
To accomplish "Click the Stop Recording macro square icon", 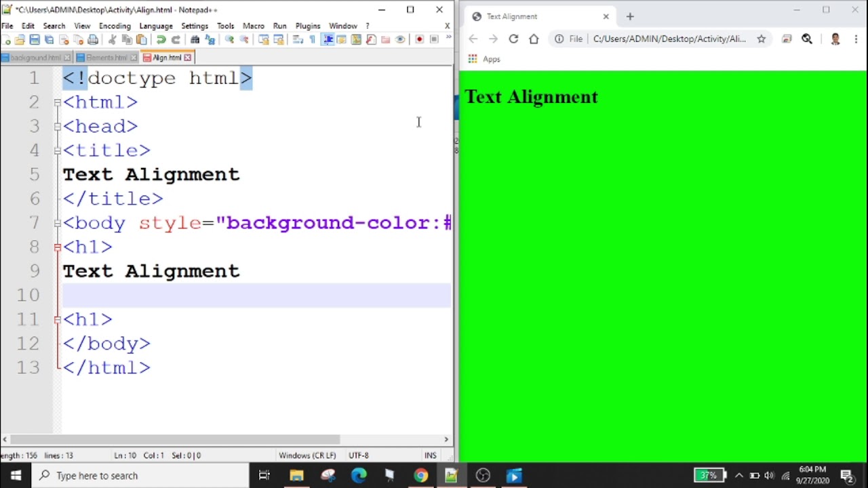I will 434,39.
